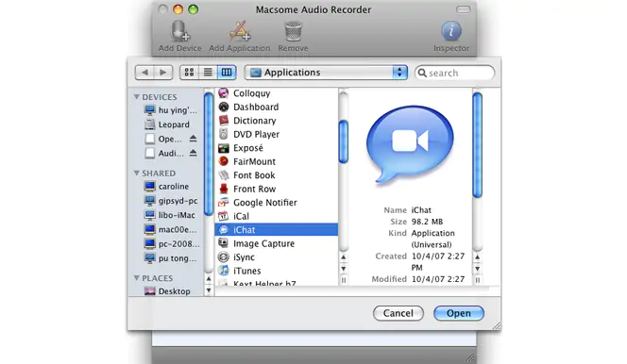627x364 pixels.
Task: Click the iTunes app icon
Action: (224, 271)
